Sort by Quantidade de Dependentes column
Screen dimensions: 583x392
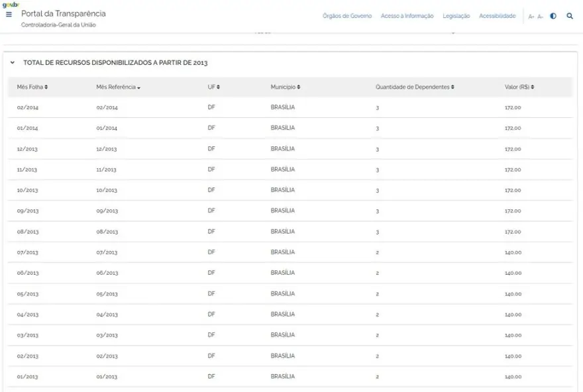[x=415, y=87]
